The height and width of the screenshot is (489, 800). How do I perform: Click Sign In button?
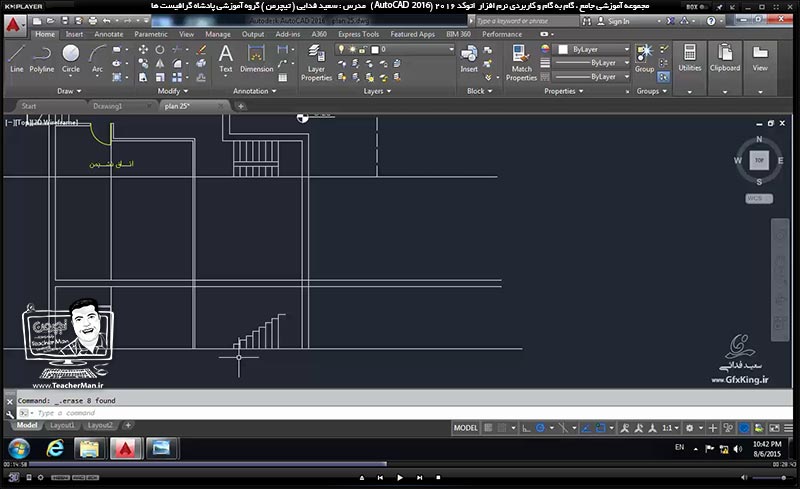tap(613, 21)
